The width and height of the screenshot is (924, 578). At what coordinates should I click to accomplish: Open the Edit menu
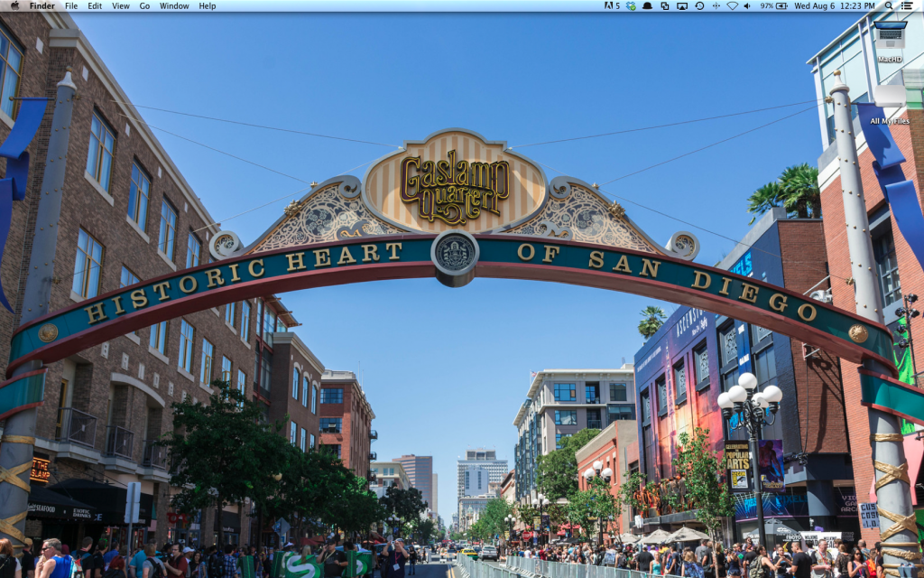pos(95,6)
